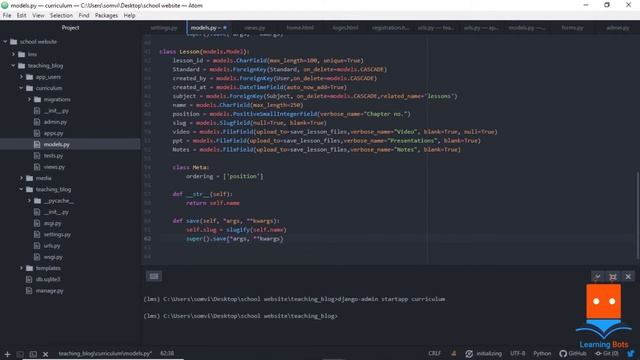
Task: Click the linter warning icon in status bar
Action: [453, 353]
